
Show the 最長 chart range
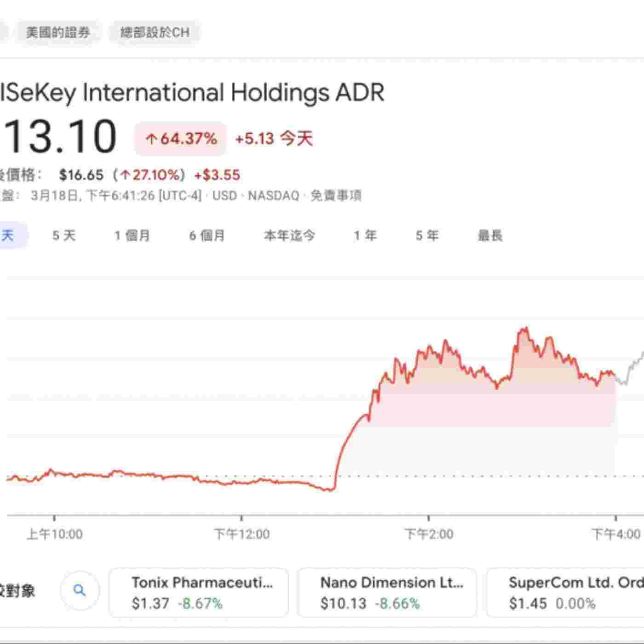490,236
